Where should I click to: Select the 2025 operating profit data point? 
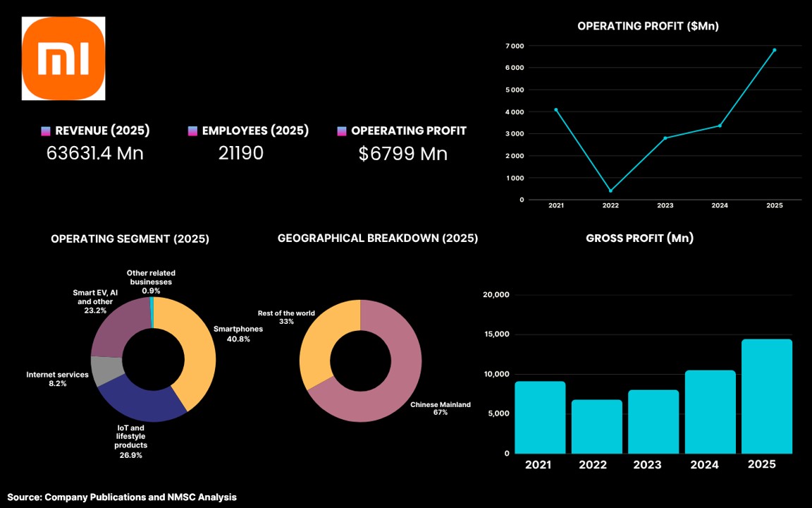pyautogui.click(x=775, y=50)
